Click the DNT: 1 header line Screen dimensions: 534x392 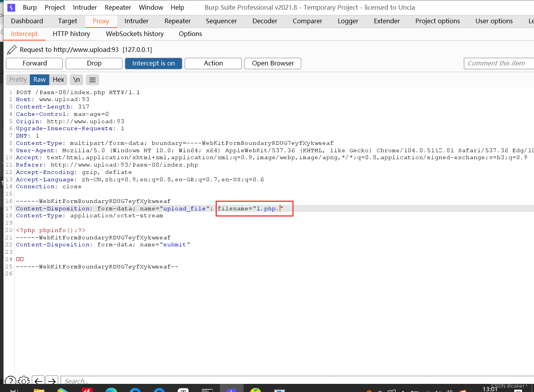(x=28, y=136)
